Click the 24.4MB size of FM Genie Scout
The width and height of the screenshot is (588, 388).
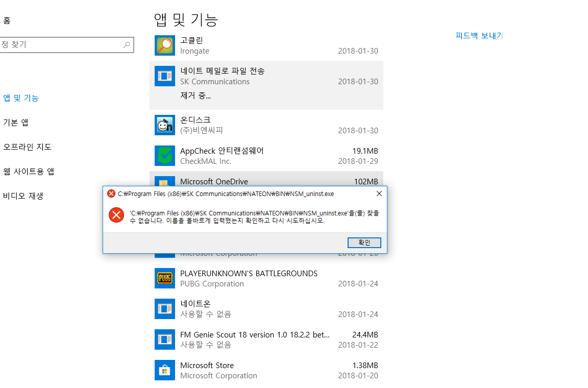pyautogui.click(x=365, y=335)
